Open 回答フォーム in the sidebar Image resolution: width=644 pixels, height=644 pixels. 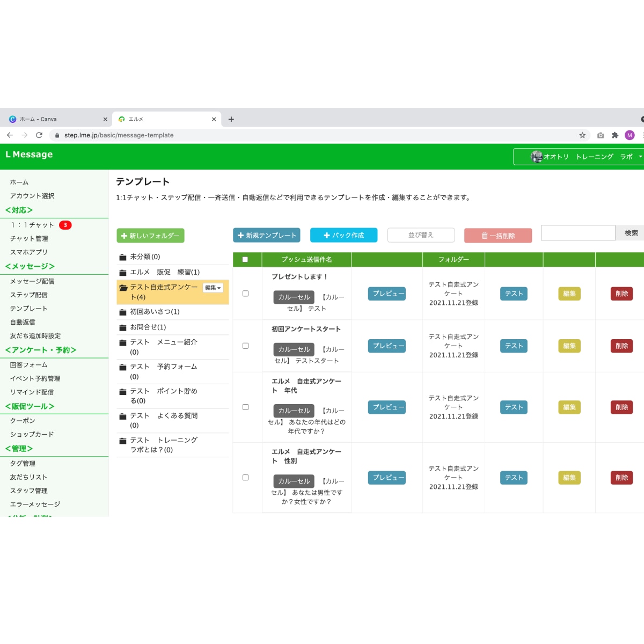pos(28,365)
